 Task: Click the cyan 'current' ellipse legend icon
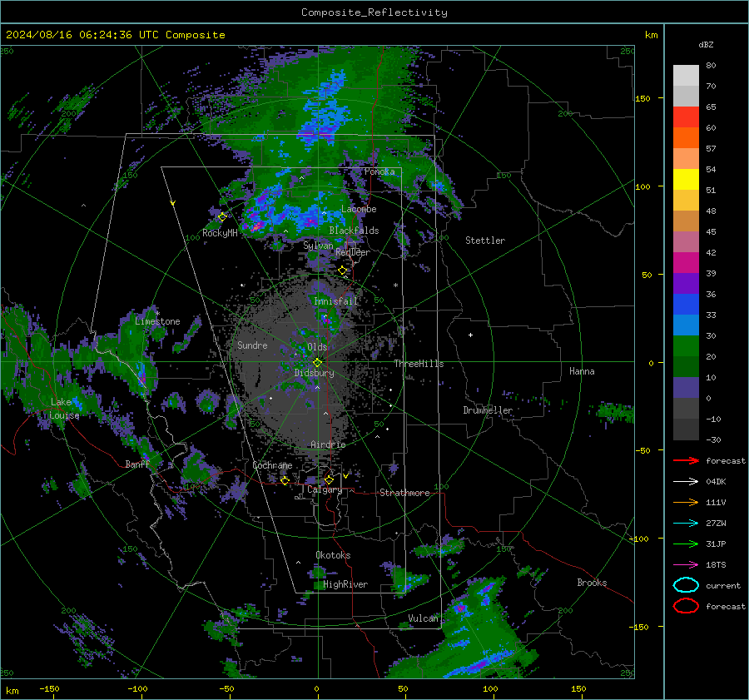(686, 585)
